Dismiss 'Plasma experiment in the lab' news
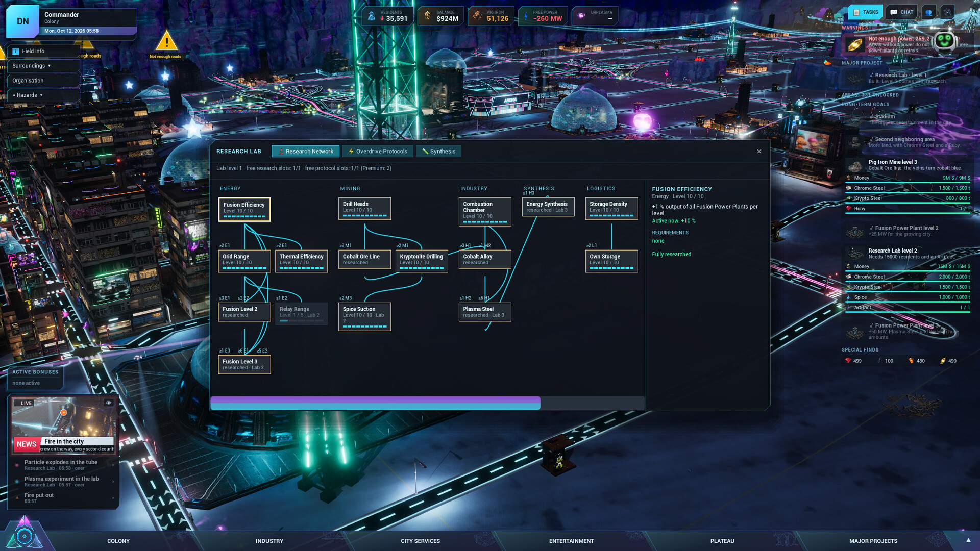The image size is (980, 551). pyautogui.click(x=113, y=482)
